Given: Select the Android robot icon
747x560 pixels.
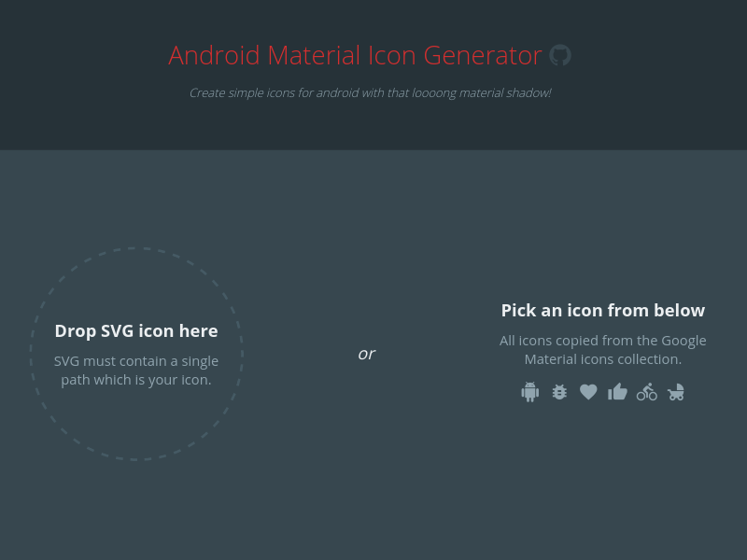Looking at the screenshot, I should coord(530,392).
